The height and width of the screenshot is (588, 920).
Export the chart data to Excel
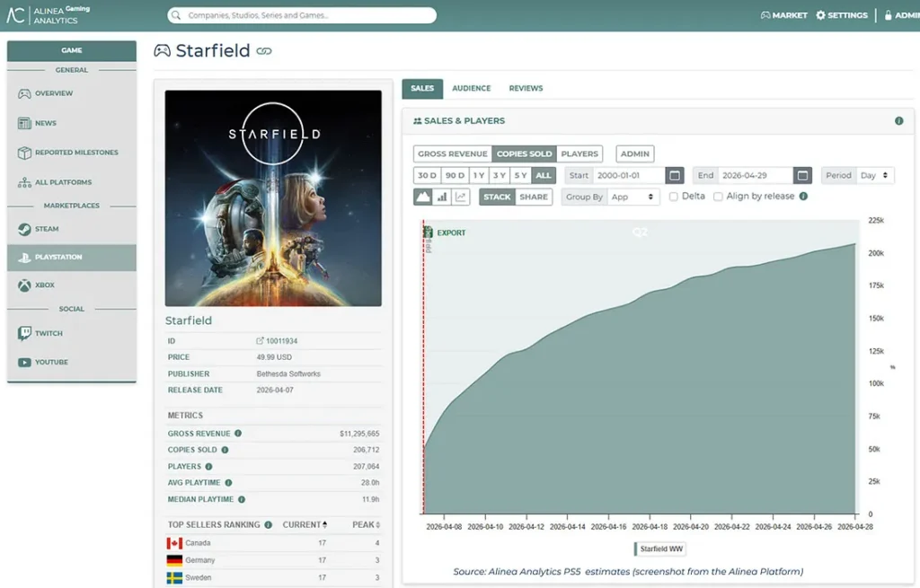coord(445,233)
